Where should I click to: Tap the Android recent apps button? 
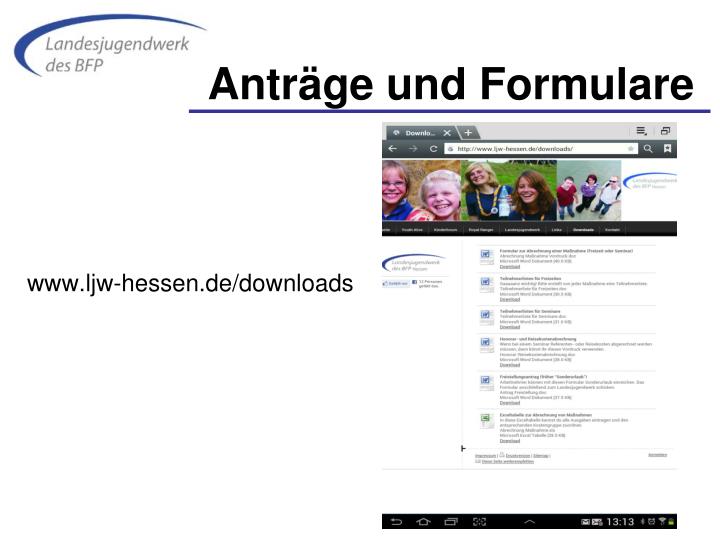pyautogui.click(x=451, y=522)
